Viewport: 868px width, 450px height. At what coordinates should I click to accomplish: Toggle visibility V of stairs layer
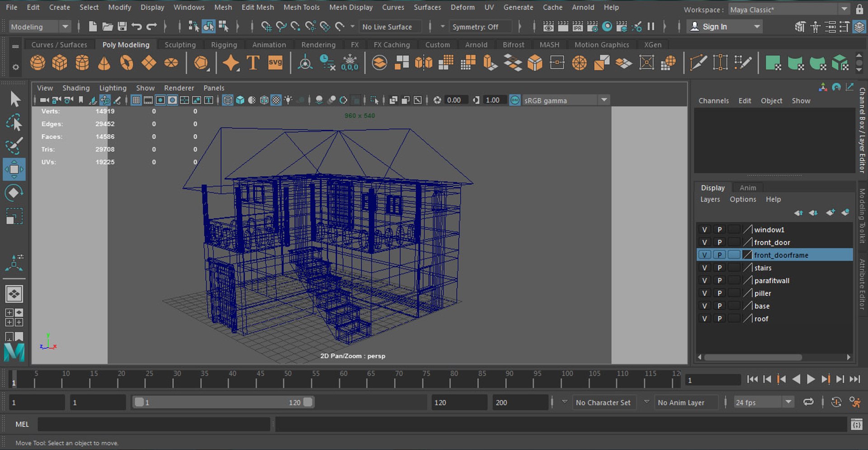pos(704,268)
